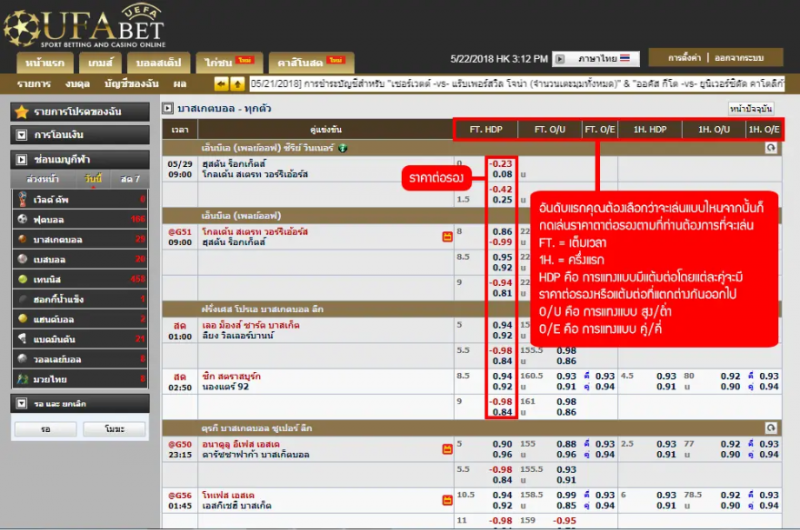Select บาสเกตบอล in sports list
This screenshot has width=800, height=530.
click(80, 239)
